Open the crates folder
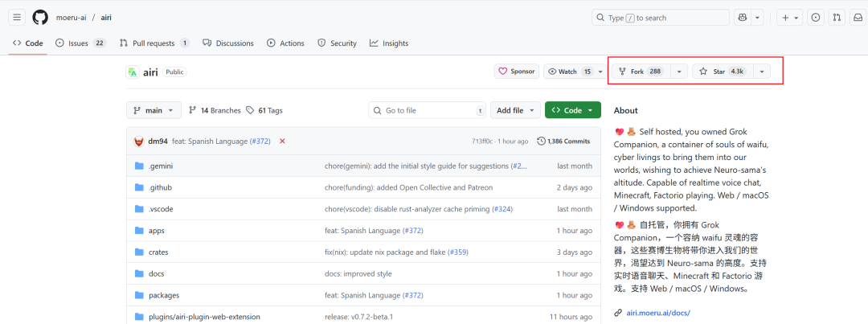868x324 pixels. [158, 252]
